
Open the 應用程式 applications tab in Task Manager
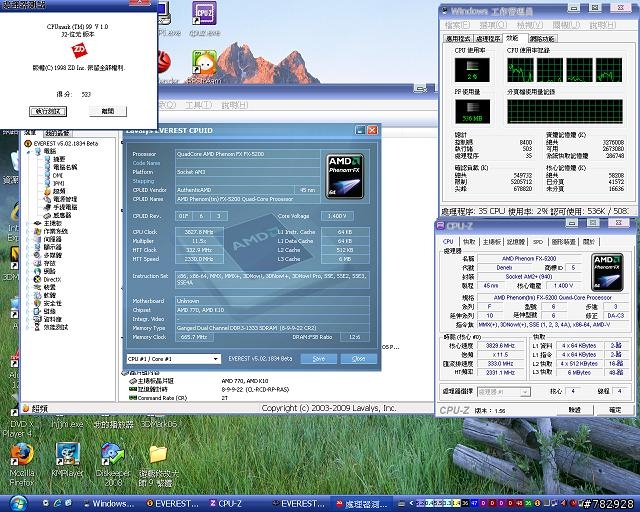[458, 38]
